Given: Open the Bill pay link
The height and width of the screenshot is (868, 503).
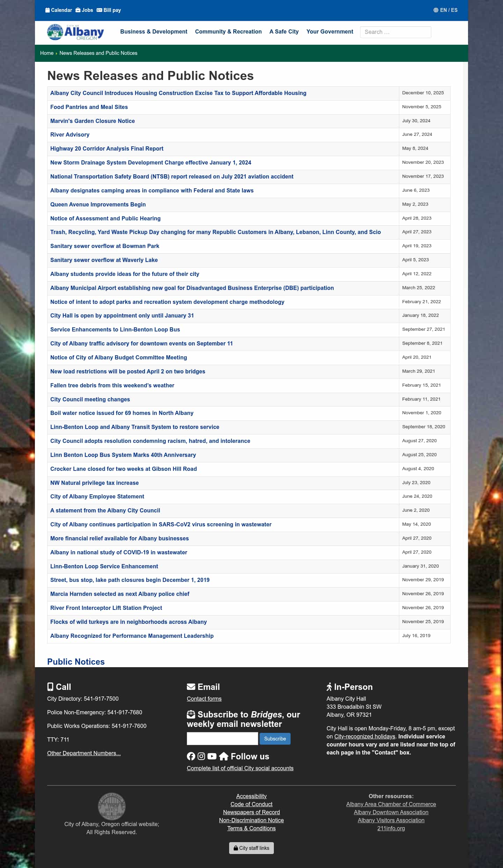Looking at the screenshot, I should click(109, 10).
